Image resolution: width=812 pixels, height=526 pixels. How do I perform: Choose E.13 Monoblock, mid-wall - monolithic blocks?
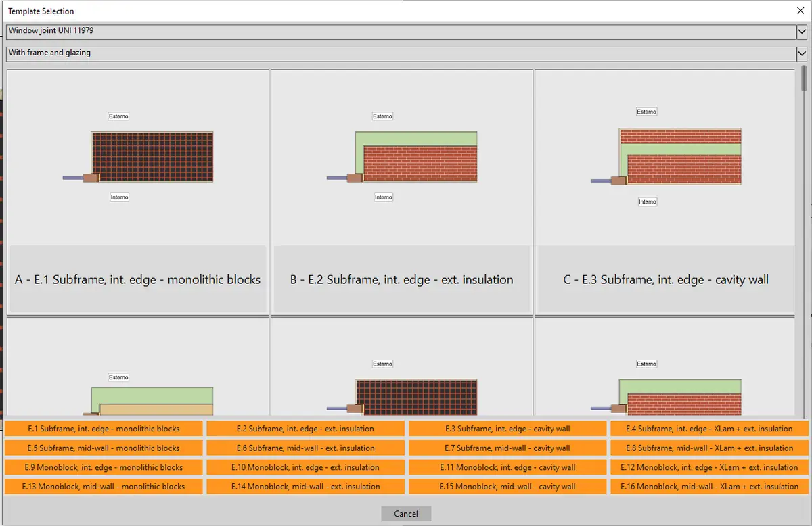coord(104,487)
